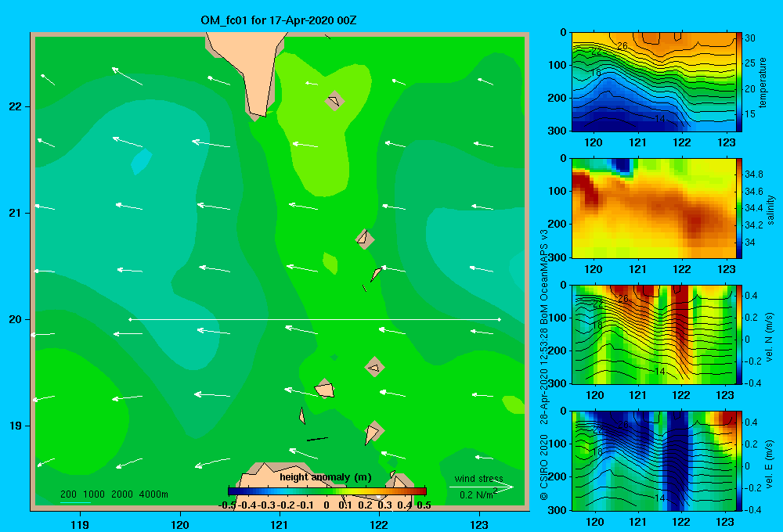
Task: Click the 'height anomaly (m)' label
Action: click(326, 477)
